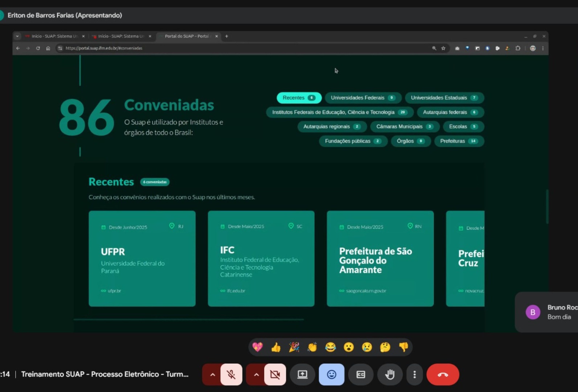The image size is (578, 392).
Task: Send the laughing face reaction
Action: (x=330, y=347)
